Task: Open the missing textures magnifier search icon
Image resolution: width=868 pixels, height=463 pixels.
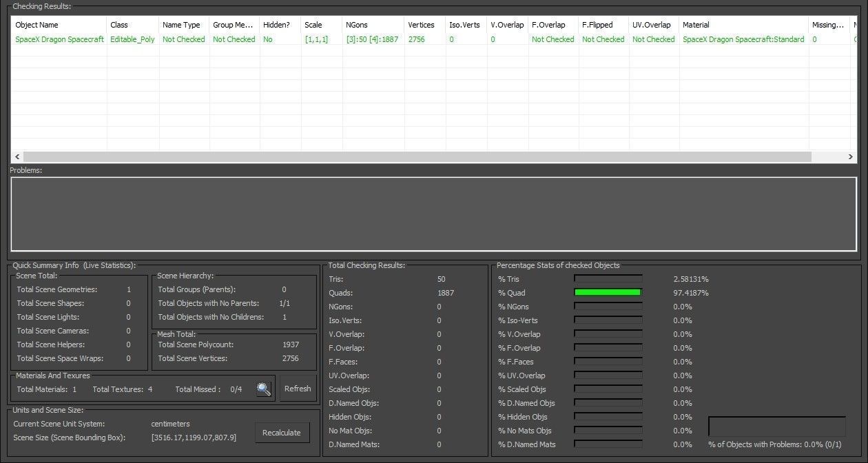Action: [x=264, y=389]
